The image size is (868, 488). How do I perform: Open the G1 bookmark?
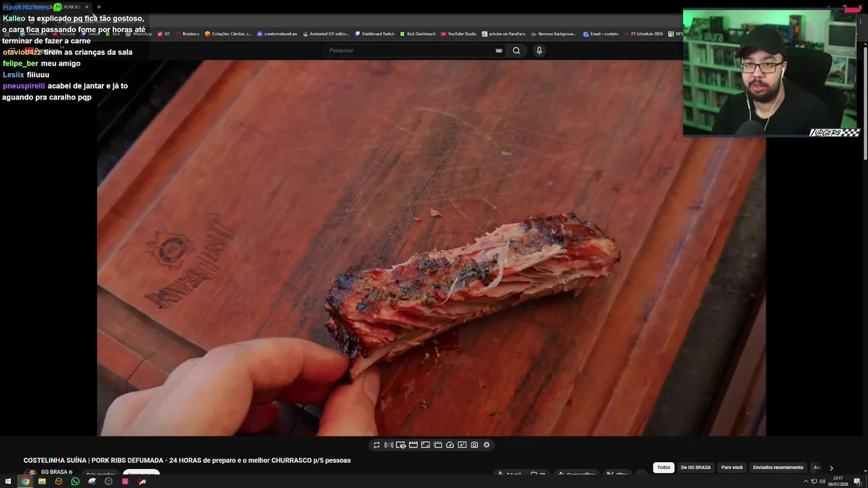(x=164, y=34)
